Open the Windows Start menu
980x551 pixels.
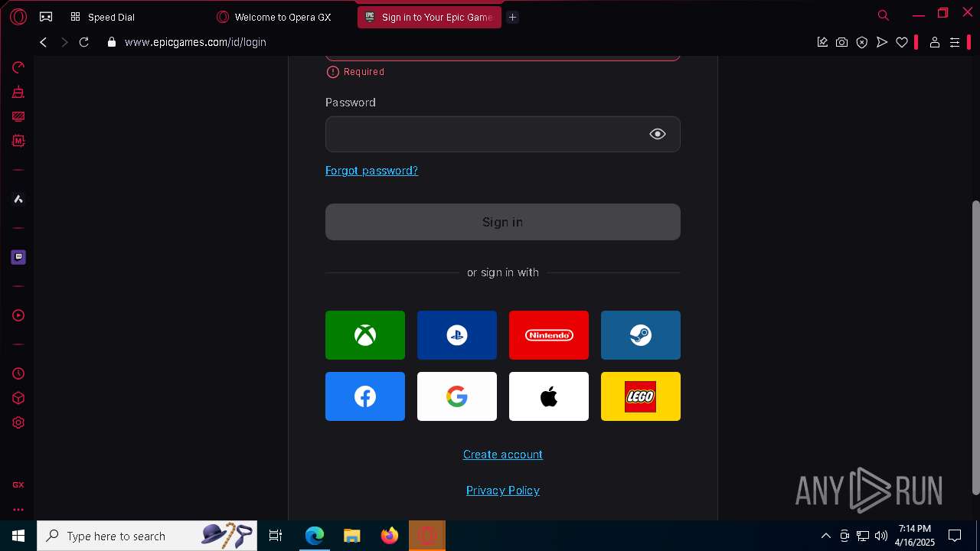pyautogui.click(x=18, y=536)
